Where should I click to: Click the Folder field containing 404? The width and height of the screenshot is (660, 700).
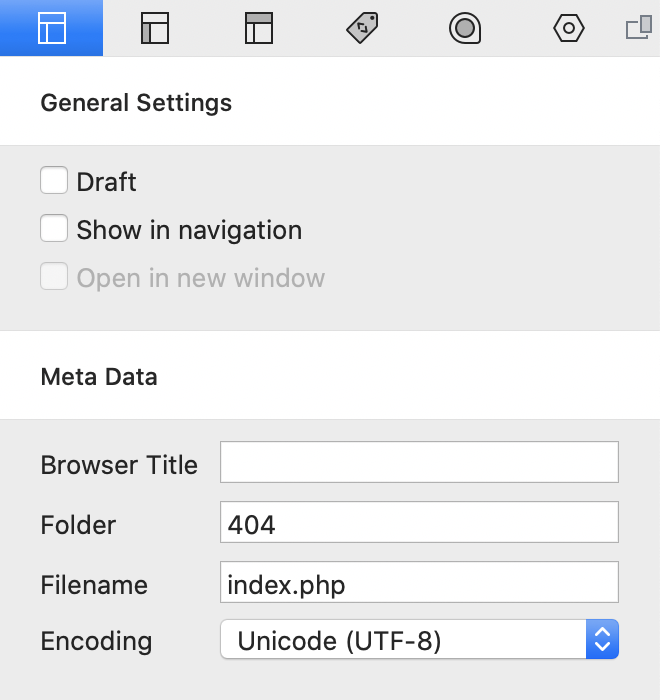pos(419,522)
